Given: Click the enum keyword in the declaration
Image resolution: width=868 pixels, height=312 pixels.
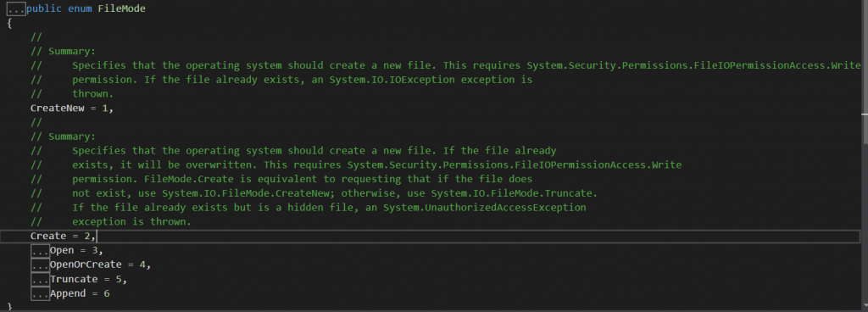Looking at the screenshot, I should coord(80,8).
